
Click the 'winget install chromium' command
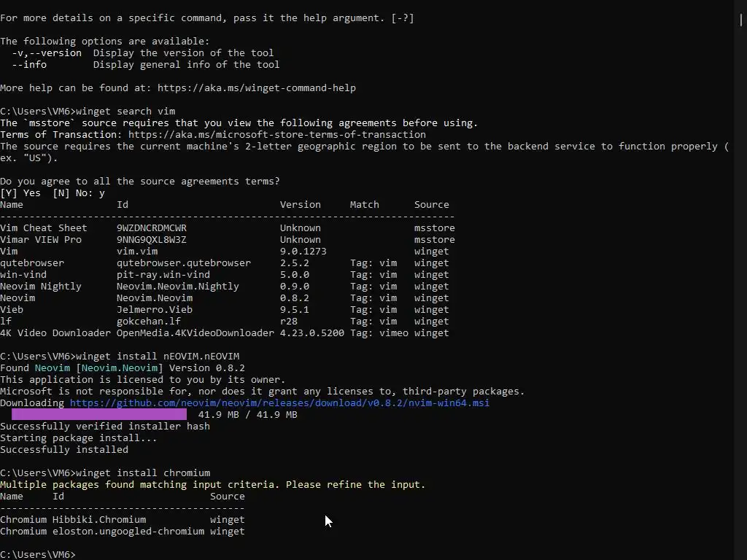[x=143, y=472]
